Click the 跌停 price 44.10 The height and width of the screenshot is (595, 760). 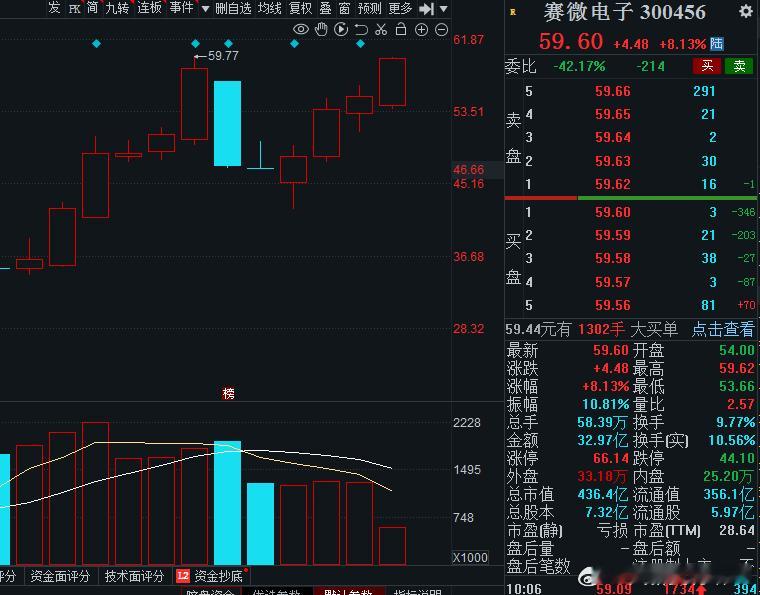click(737, 458)
